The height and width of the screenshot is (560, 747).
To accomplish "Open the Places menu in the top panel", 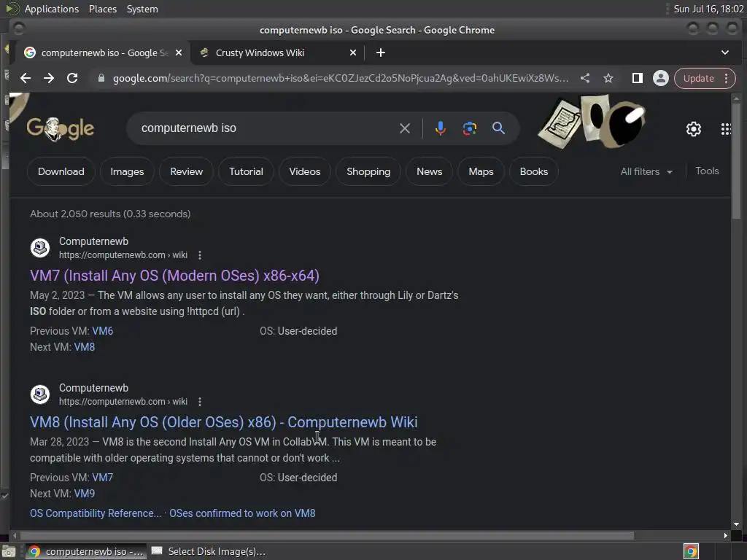I will (102, 9).
